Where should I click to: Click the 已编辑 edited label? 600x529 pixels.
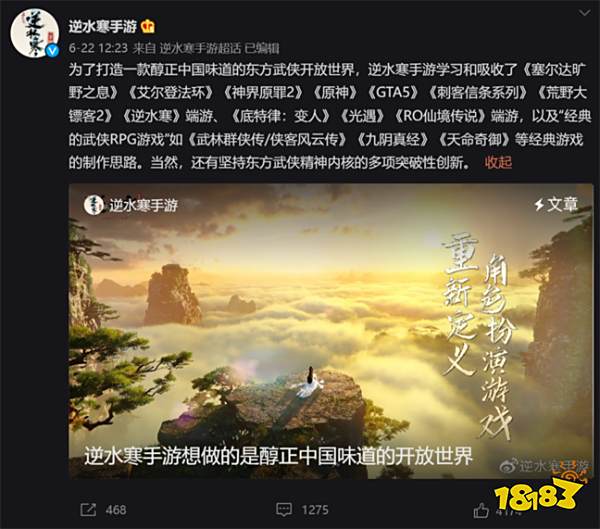click(262, 48)
